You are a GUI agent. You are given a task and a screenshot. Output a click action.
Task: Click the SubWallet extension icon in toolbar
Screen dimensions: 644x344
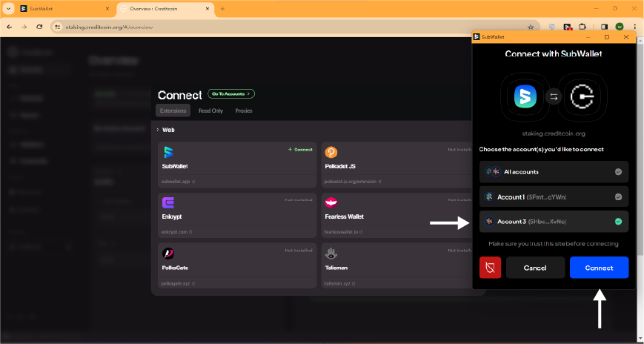(568, 27)
